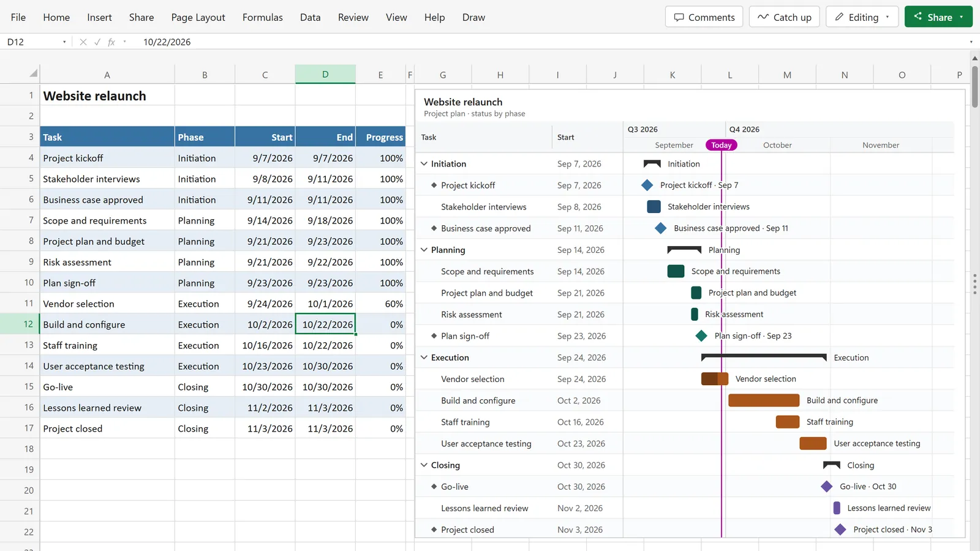The width and height of the screenshot is (980, 551).
Task: Click the Project kickoff diamond milestone in Gantt
Action: pyautogui.click(x=647, y=185)
